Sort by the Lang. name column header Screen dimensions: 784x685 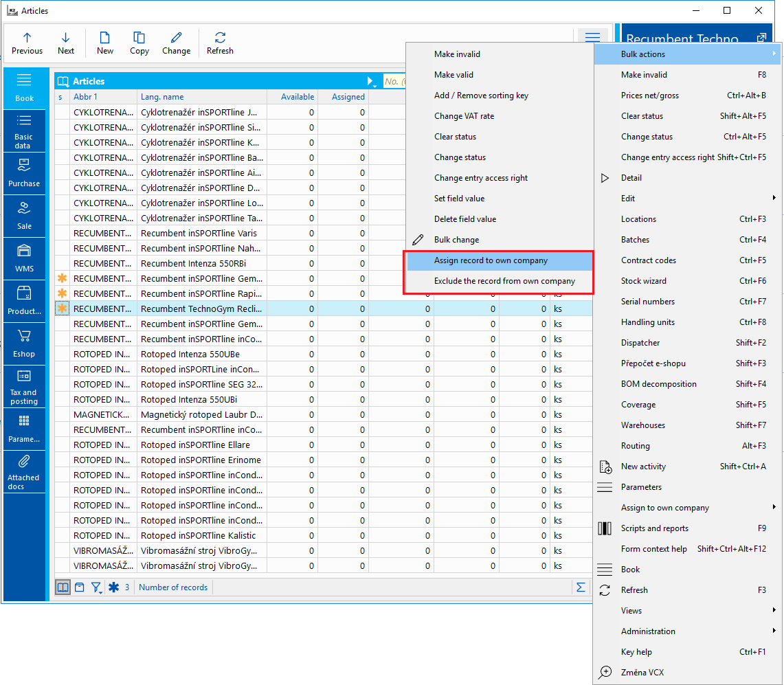(202, 96)
